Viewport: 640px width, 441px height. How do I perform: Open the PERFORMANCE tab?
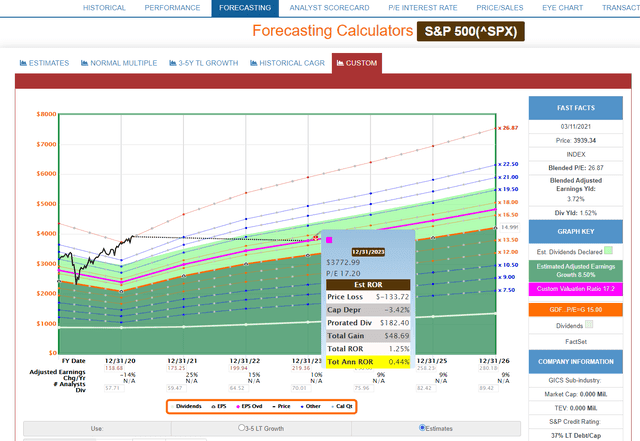pos(172,8)
